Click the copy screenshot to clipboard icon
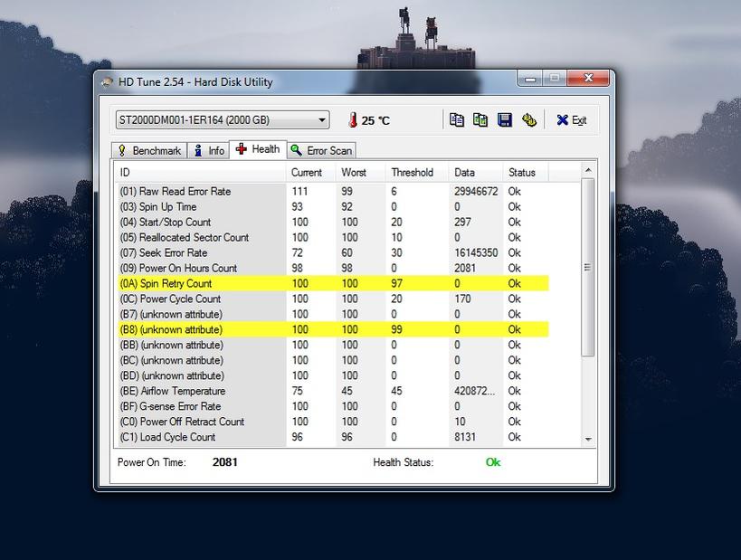Viewport: 741px width, 560px height. pyautogui.click(x=480, y=120)
